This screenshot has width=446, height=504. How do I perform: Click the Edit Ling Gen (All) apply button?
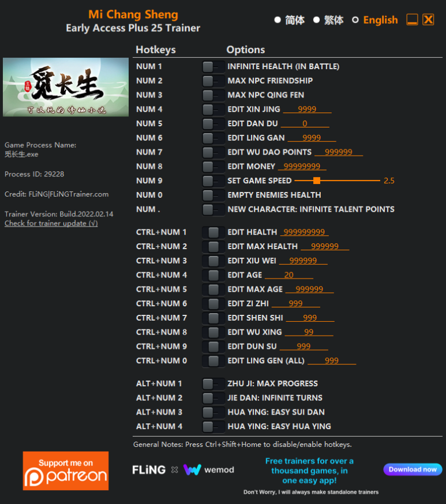point(213,361)
